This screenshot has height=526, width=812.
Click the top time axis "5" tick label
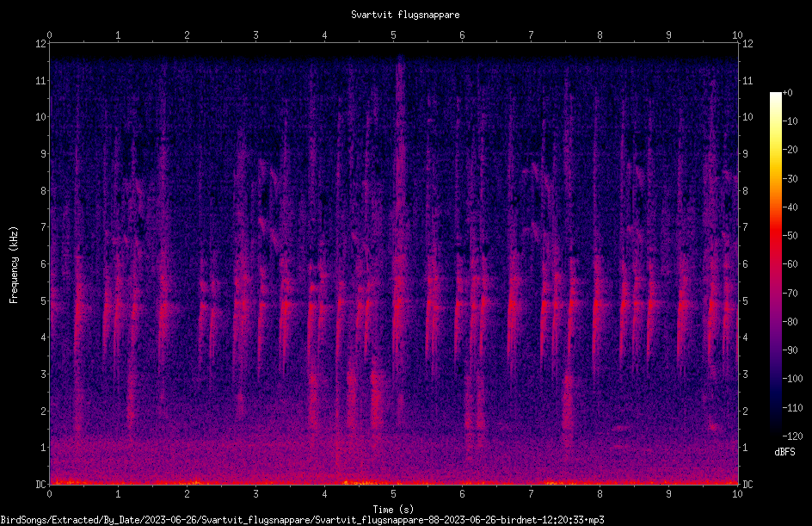tap(394, 34)
